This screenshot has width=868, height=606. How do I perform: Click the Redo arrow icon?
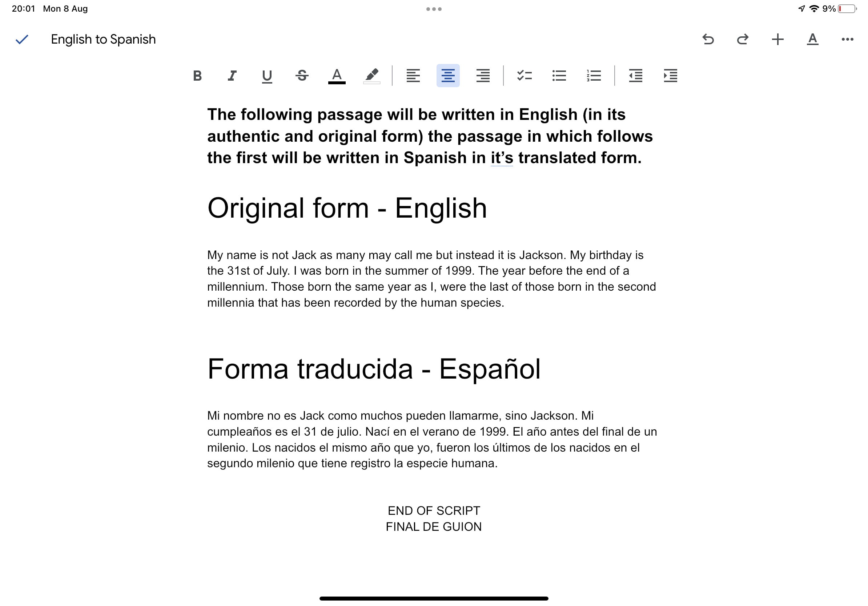(x=743, y=39)
